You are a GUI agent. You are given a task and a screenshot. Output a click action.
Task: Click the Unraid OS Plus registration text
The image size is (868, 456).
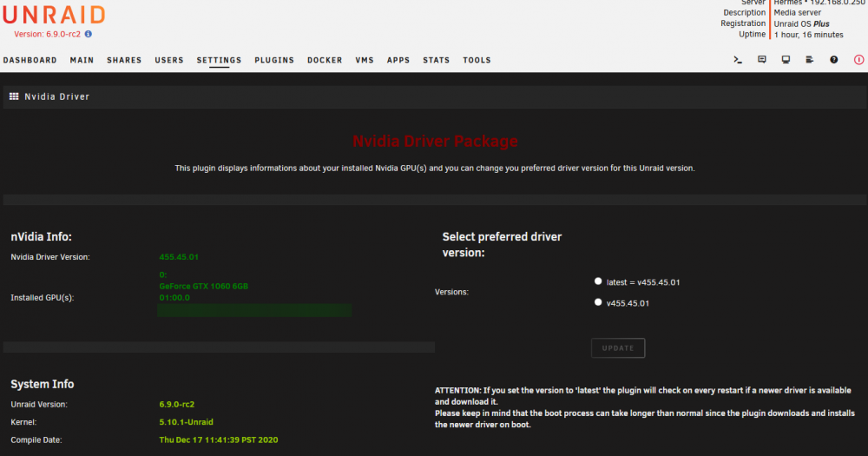[x=801, y=23]
